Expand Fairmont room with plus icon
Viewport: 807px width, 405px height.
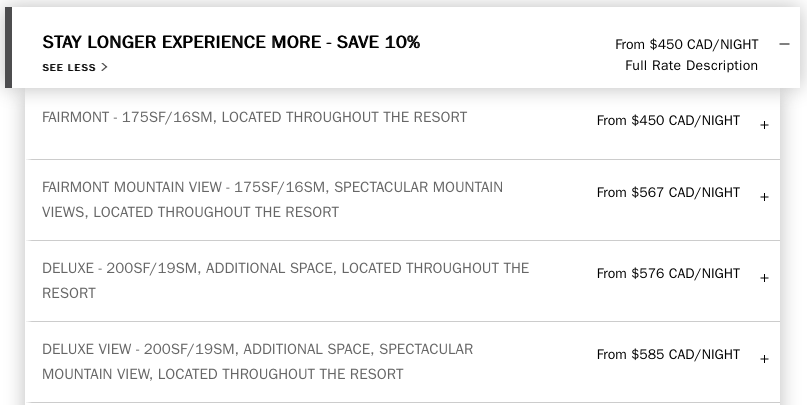(x=764, y=125)
